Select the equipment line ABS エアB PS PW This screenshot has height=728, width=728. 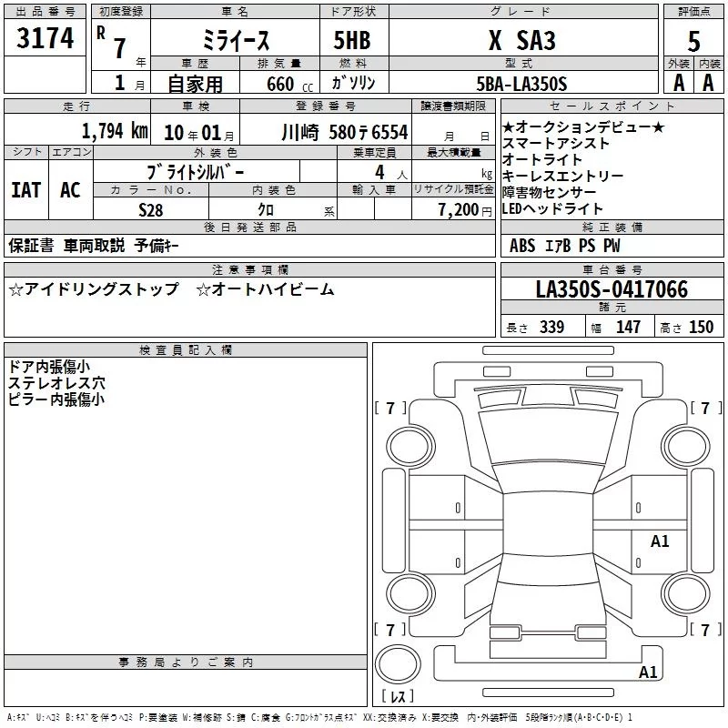click(564, 246)
